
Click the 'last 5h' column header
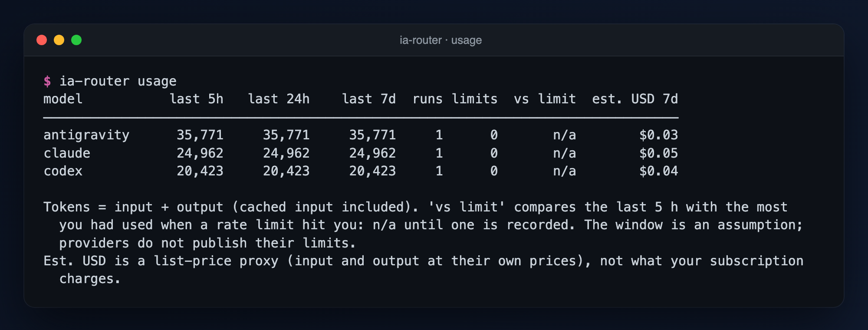pos(197,99)
